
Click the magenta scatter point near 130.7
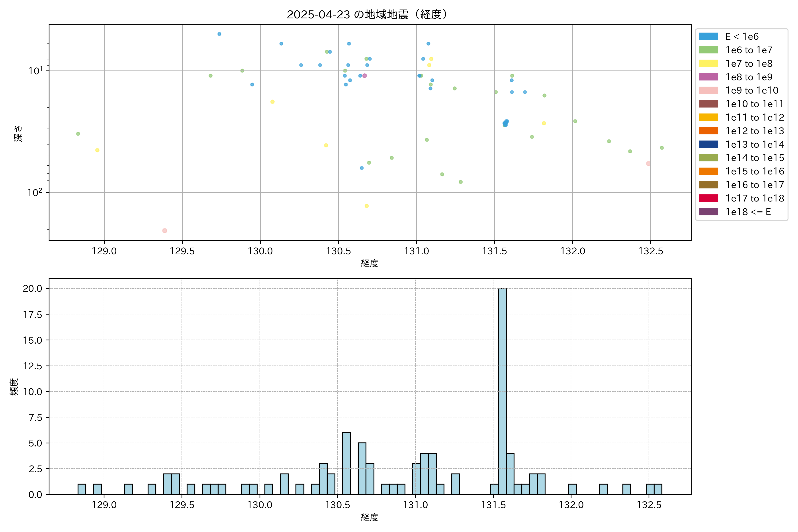click(365, 76)
